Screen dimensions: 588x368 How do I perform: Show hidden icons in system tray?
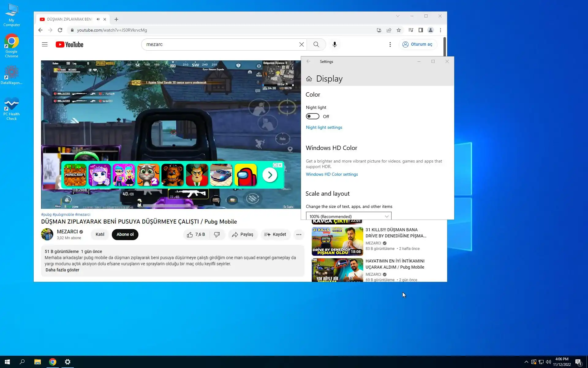tap(526, 362)
